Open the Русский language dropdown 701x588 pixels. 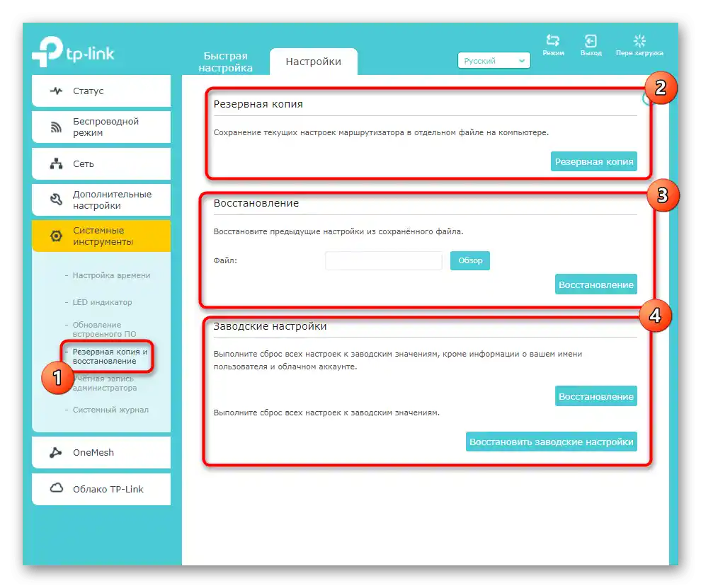pyautogui.click(x=494, y=60)
